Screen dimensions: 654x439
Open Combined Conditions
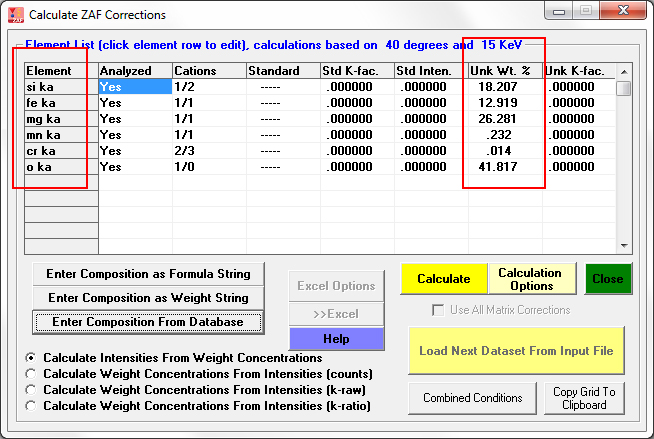(472, 398)
